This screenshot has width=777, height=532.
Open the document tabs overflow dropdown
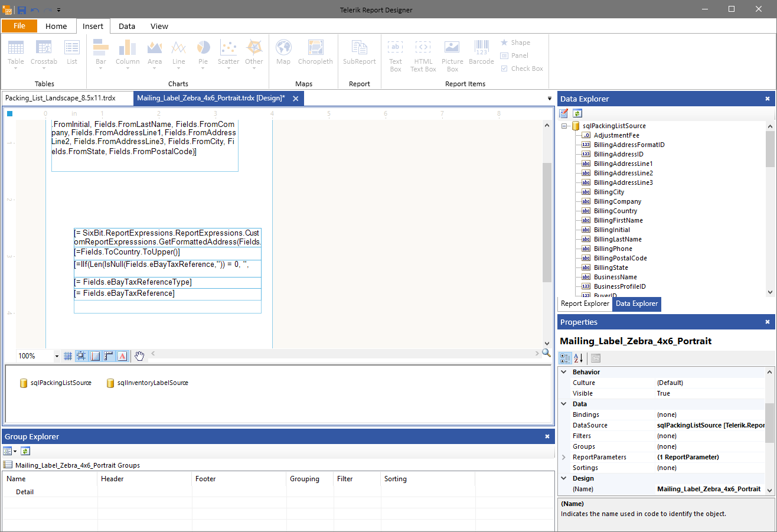pyautogui.click(x=550, y=99)
